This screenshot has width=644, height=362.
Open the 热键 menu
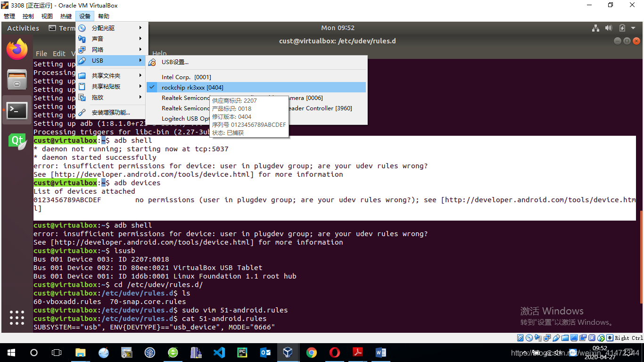pos(66,16)
